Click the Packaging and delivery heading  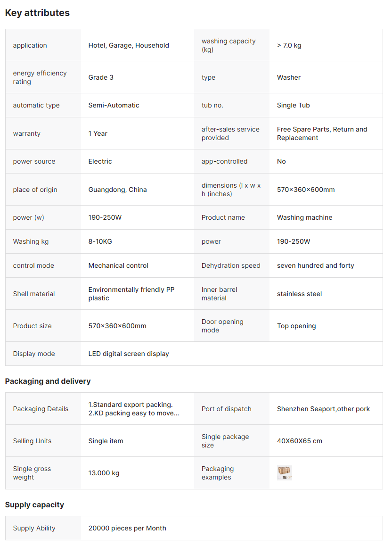[48, 381]
